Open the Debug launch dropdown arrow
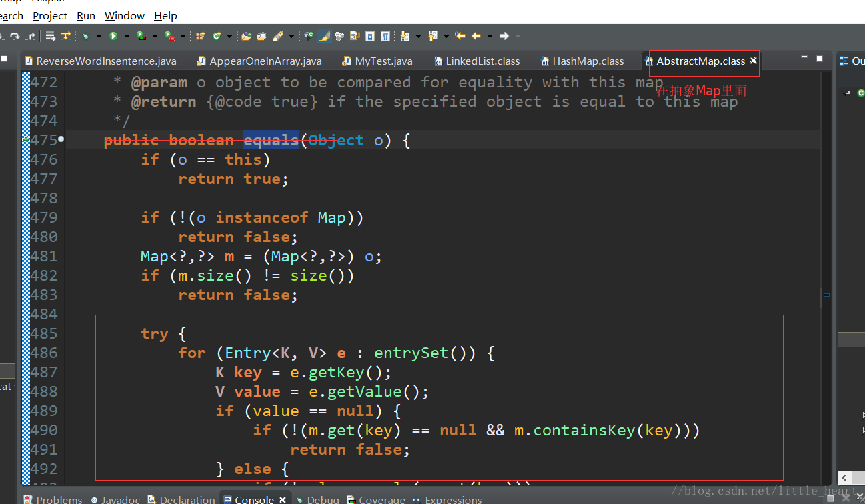This screenshot has height=504, width=865. pyautogui.click(x=99, y=36)
